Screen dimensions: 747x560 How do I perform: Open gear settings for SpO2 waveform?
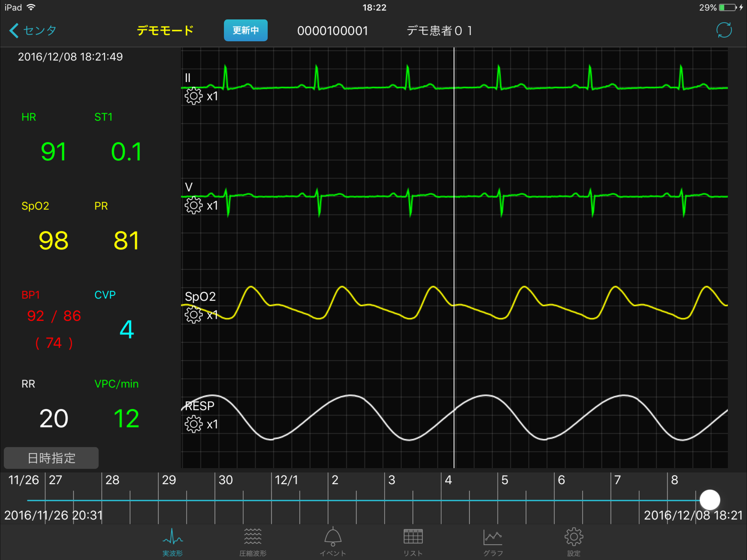tap(194, 315)
